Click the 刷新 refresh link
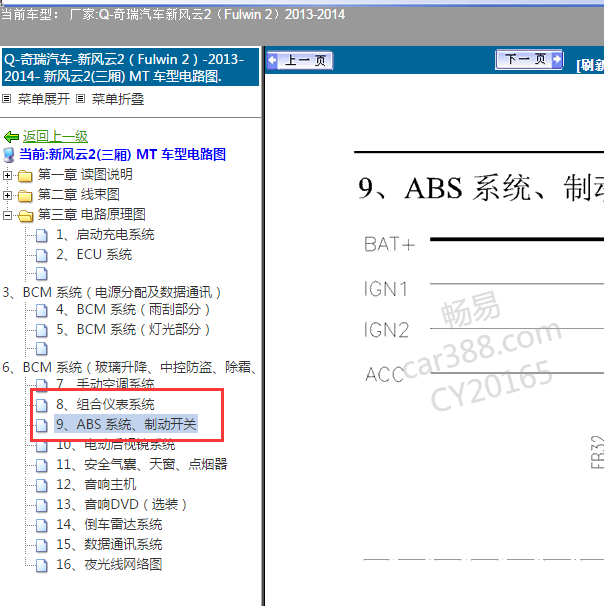Image resolution: width=604 pixels, height=606 pixels. click(590, 65)
